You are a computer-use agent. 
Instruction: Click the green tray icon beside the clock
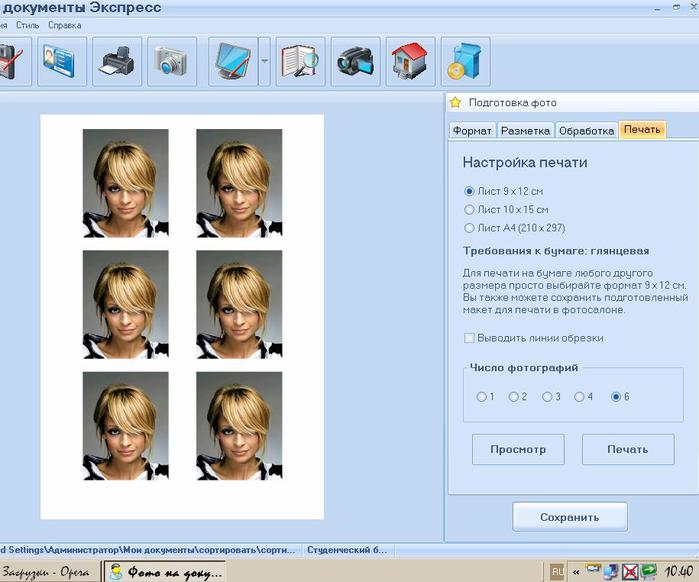[649, 572]
